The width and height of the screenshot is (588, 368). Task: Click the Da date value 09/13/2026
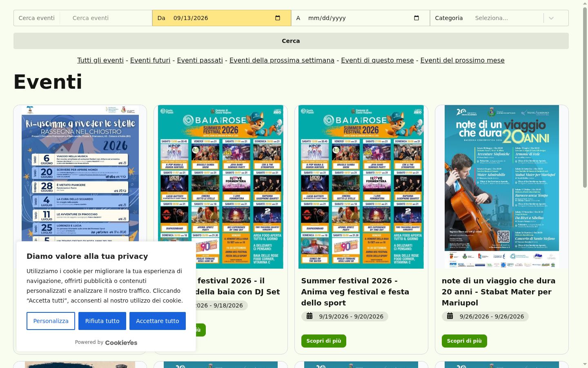coord(191,18)
